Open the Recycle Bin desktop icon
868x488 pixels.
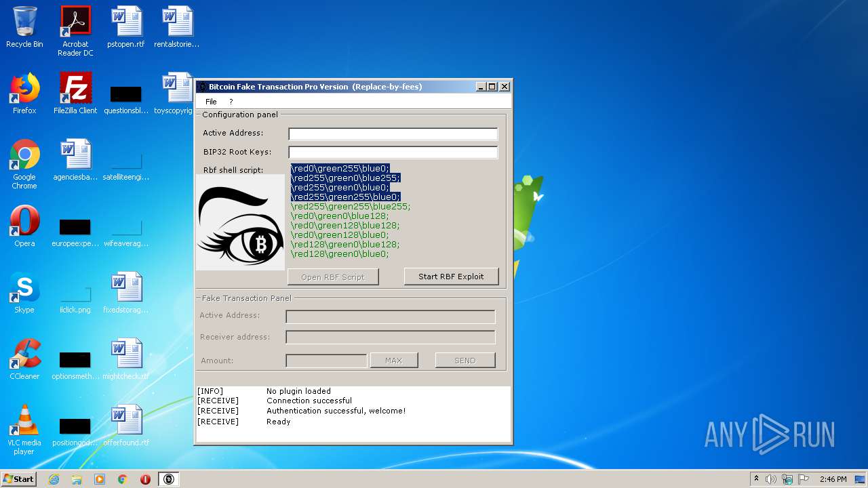point(24,27)
